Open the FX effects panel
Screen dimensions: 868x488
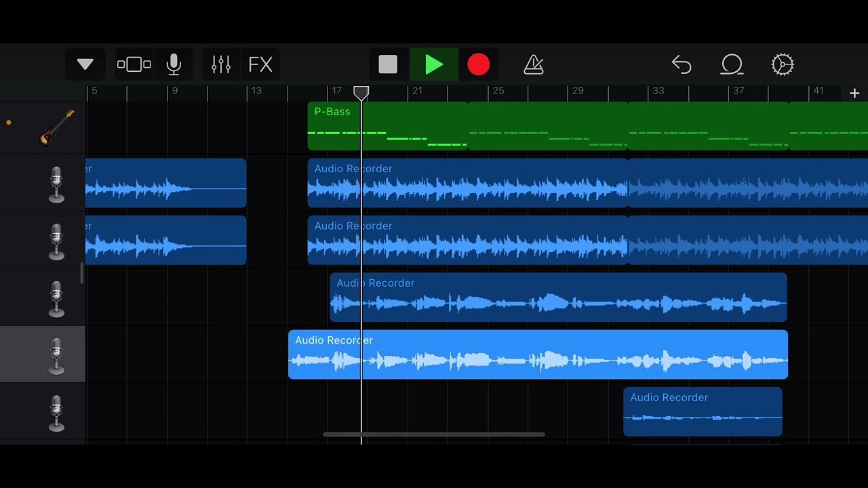(260, 64)
